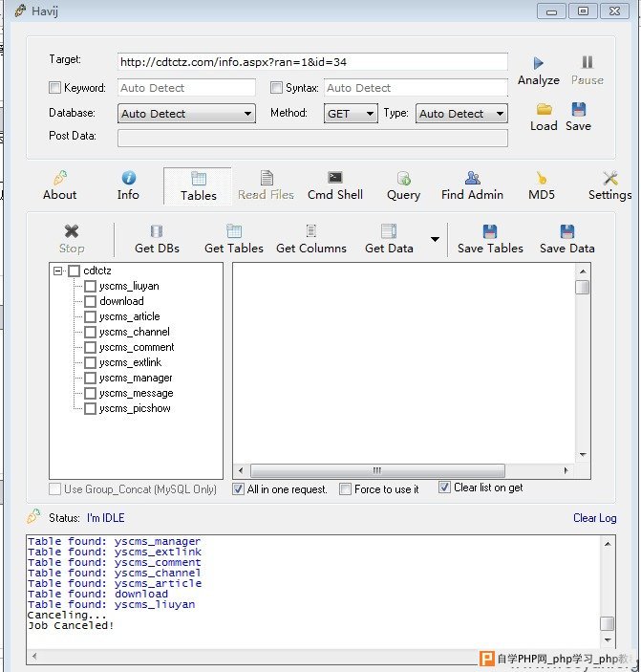Select the yscms_comment table name

pyautogui.click(x=137, y=347)
